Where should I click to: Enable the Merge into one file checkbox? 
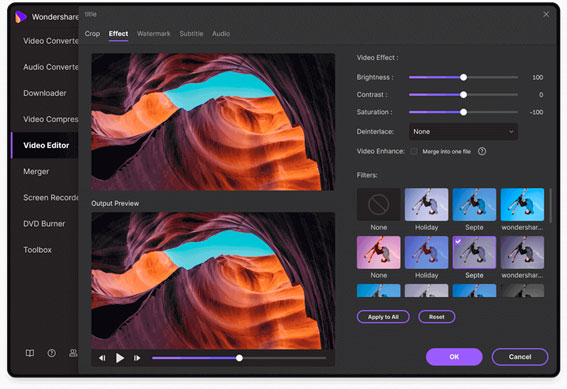click(414, 151)
